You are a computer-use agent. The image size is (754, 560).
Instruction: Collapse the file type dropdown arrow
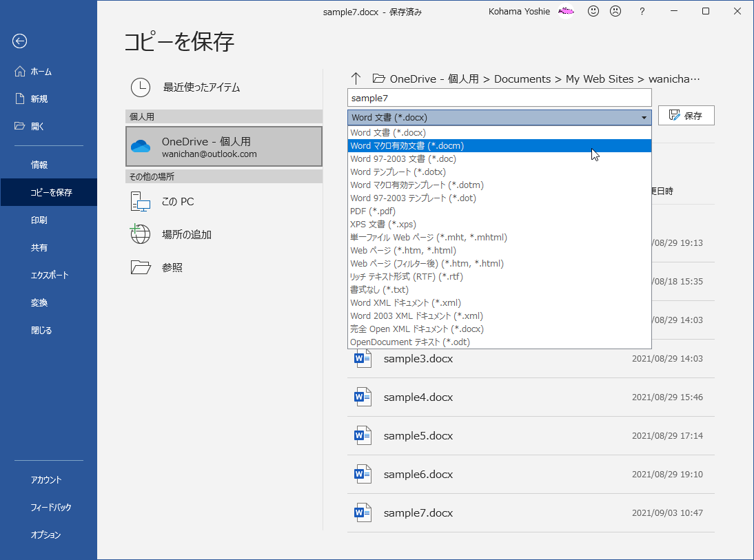(x=644, y=118)
